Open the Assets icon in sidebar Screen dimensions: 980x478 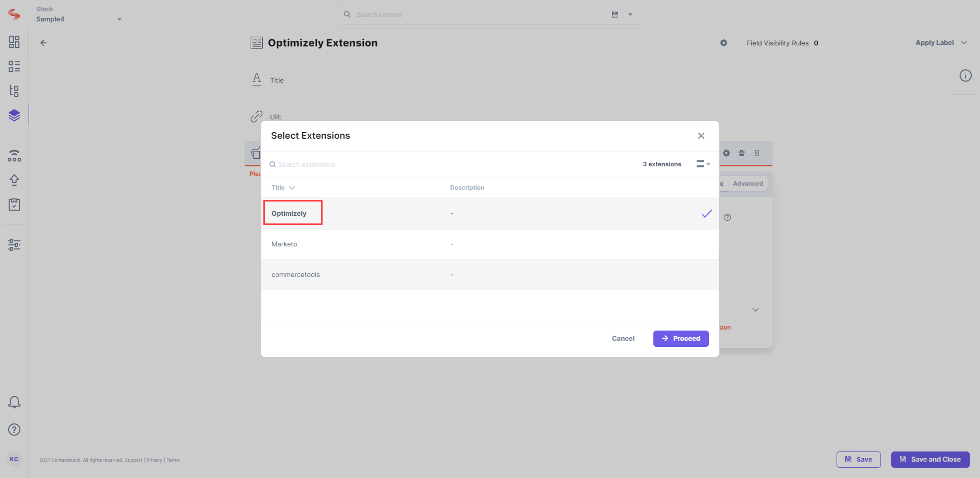point(14,91)
